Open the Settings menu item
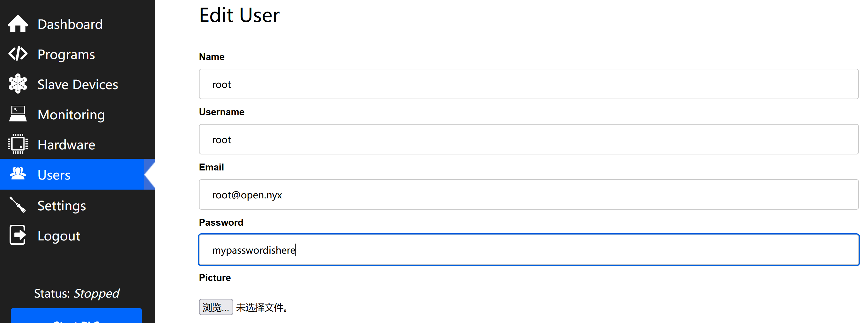Viewport: 868px width, 323px height. click(x=62, y=206)
